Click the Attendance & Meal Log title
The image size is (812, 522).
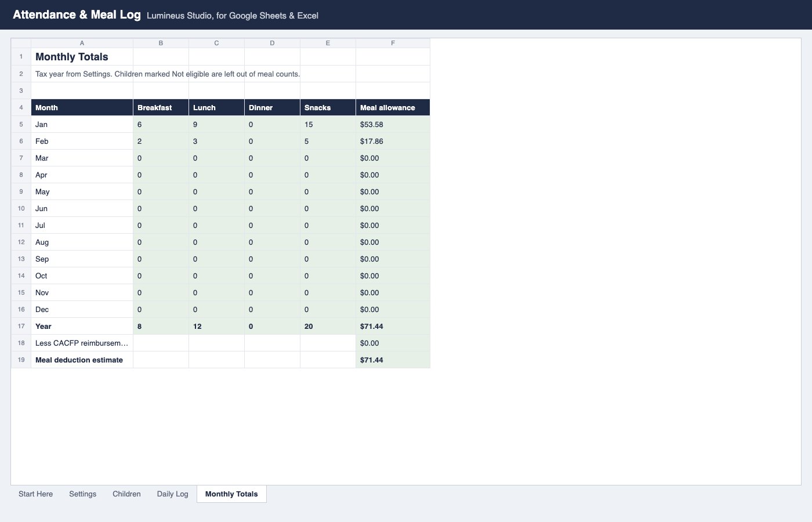(77, 14)
